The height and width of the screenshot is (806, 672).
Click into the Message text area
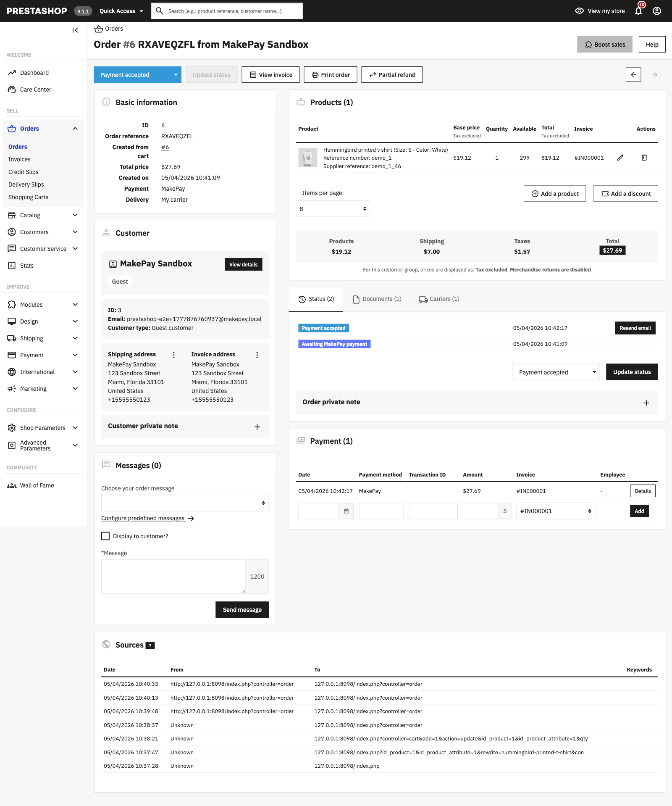coord(173,577)
